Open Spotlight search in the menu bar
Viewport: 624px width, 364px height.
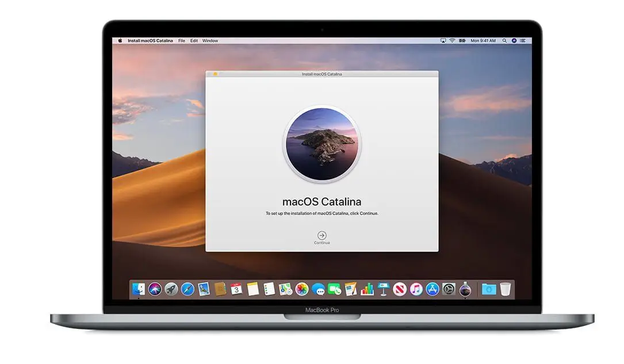point(504,40)
